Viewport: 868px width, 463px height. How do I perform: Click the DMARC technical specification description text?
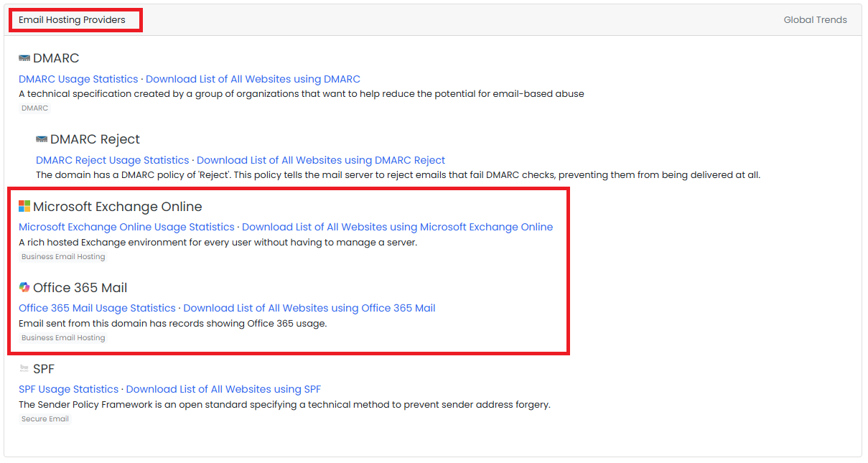point(302,94)
